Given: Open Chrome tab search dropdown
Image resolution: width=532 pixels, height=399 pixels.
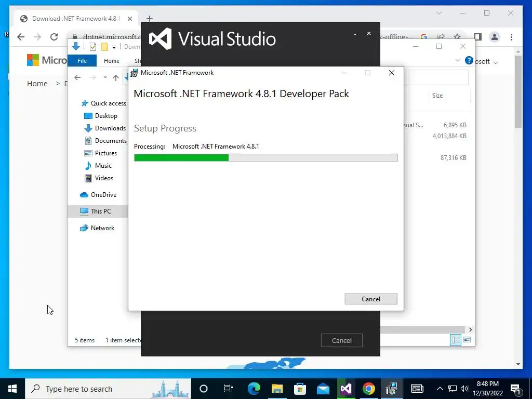Looking at the screenshot, I should coord(439,13).
